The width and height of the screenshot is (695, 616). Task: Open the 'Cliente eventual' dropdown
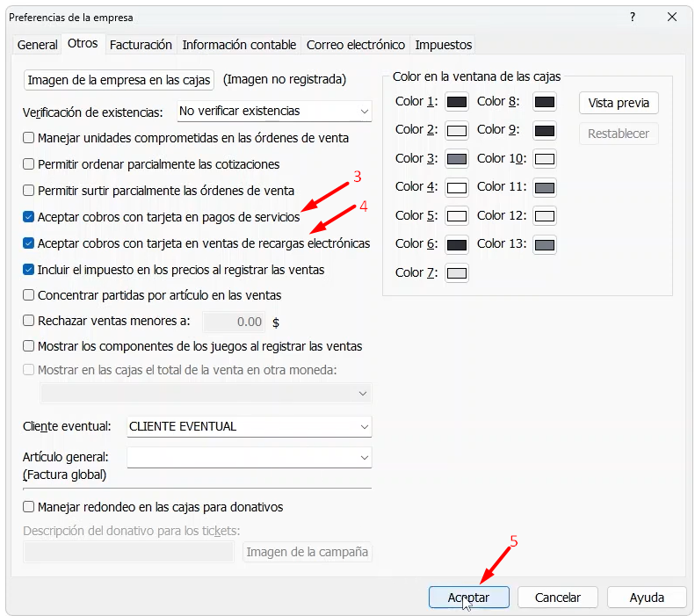pyautogui.click(x=364, y=427)
